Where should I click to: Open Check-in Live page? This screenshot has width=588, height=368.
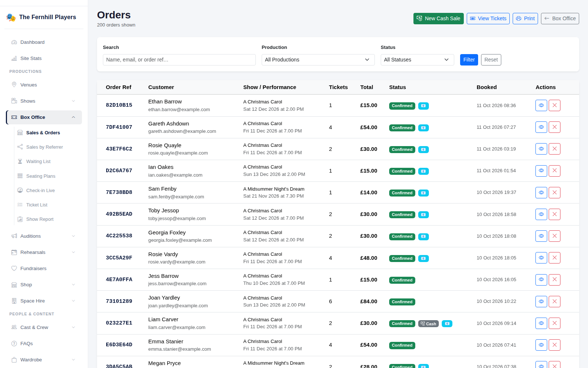coord(48,191)
